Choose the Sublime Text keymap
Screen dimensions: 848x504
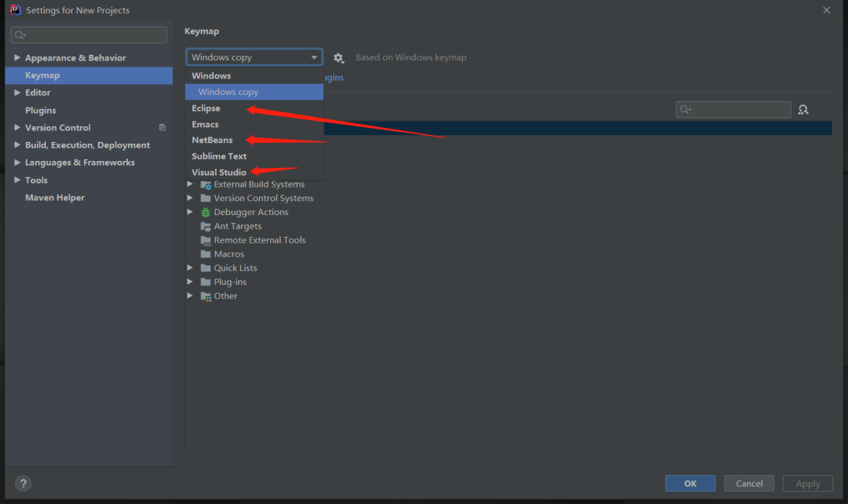pos(254,156)
